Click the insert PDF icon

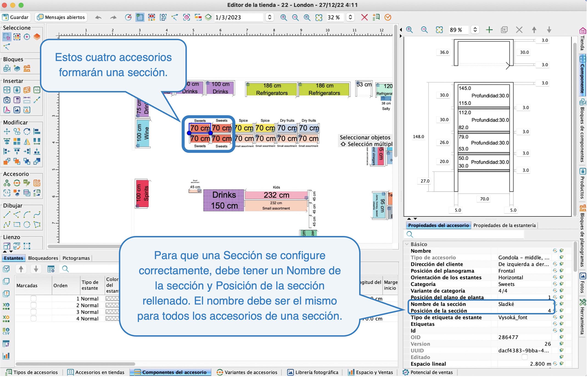pyautogui.click(x=7, y=110)
